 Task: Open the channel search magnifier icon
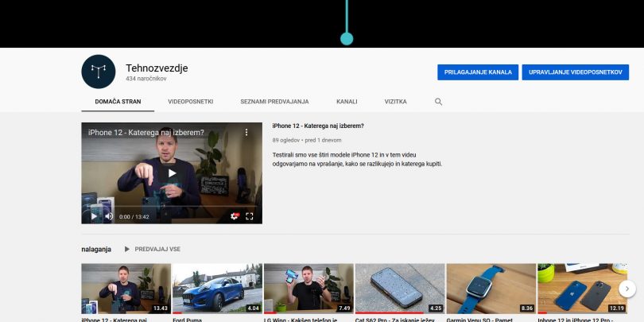tap(438, 102)
